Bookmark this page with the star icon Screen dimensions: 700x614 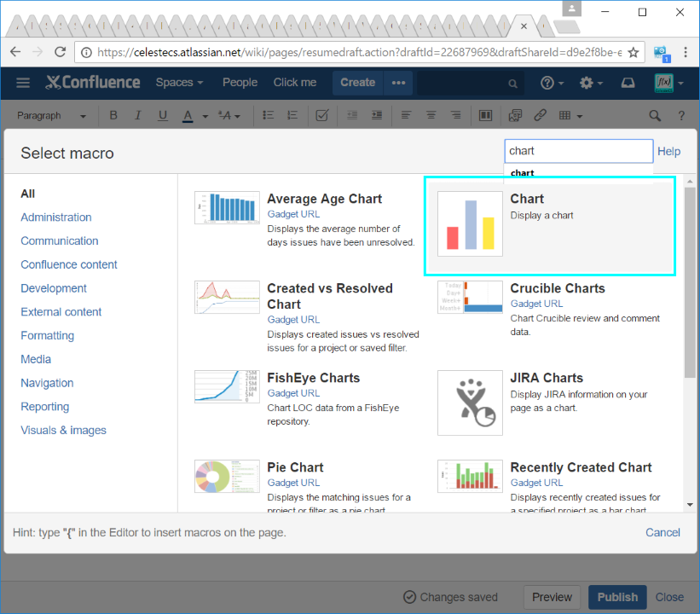633,53
